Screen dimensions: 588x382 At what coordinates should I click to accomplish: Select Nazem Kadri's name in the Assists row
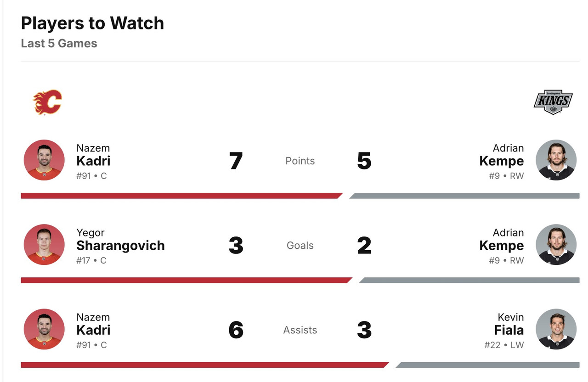click(93, 330)
